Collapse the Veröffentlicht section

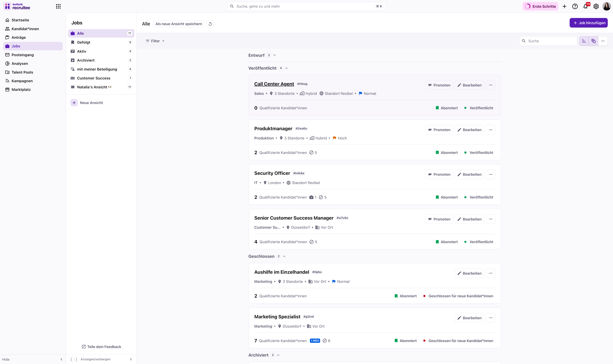pyautogui.click(x=286, y=68)
